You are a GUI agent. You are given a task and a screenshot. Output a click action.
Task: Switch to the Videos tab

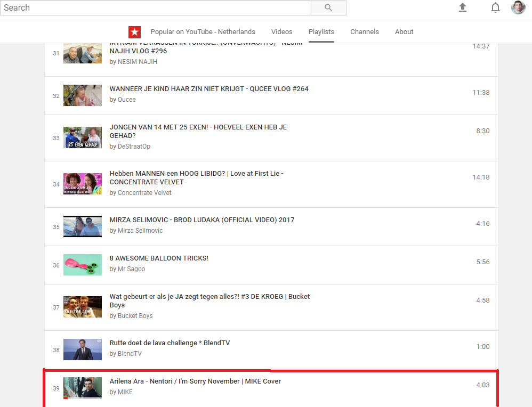pos(281,32)
